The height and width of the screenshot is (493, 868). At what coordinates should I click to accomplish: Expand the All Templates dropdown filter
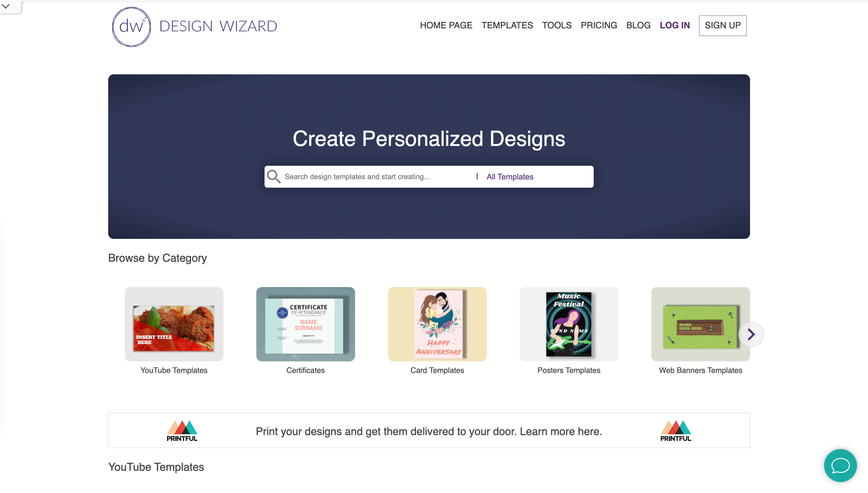coord(510,176)
